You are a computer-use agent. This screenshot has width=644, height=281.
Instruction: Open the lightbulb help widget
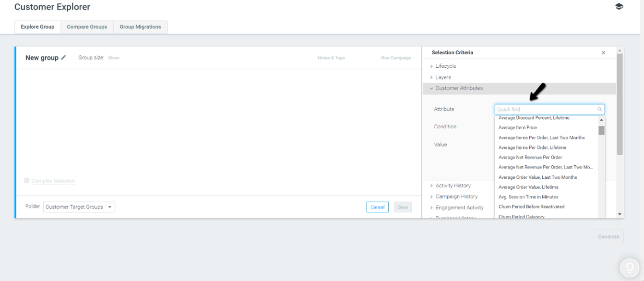pyautogui.click(x=630, y=268)
